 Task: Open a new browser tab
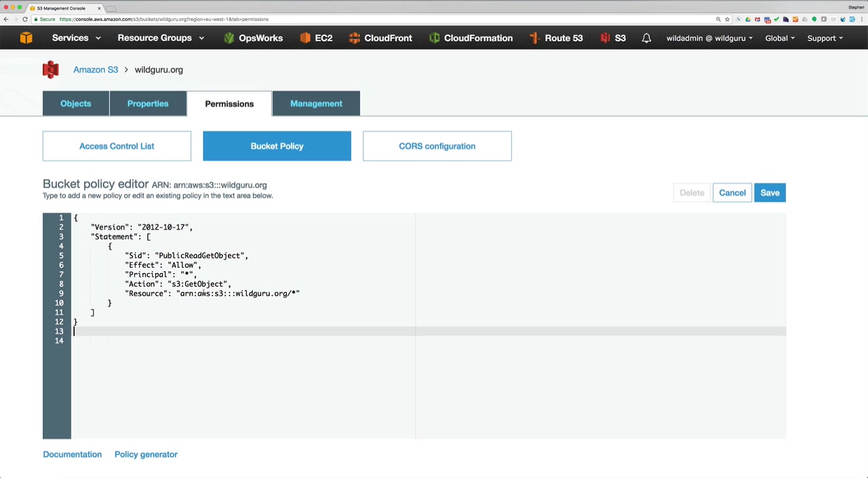point(111,8)
